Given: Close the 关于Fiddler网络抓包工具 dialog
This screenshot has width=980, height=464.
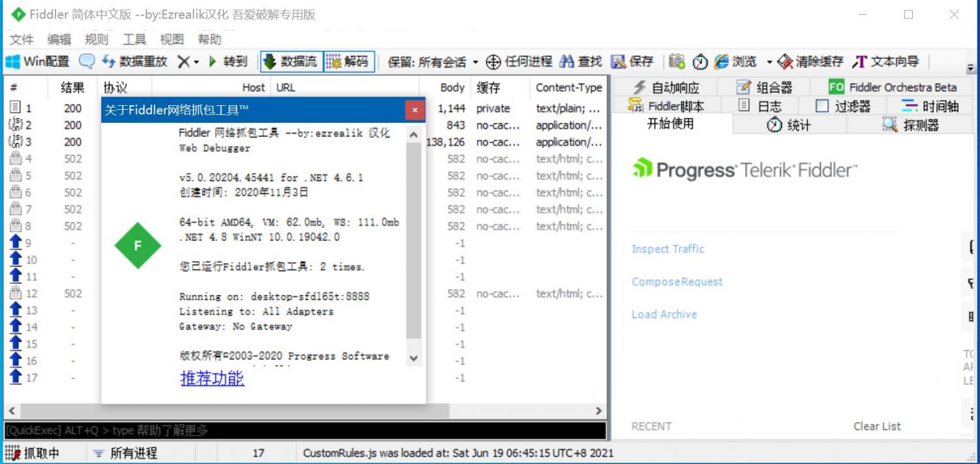Looking at the screenshot, I should pyautogui.click(x=415, y=110).
